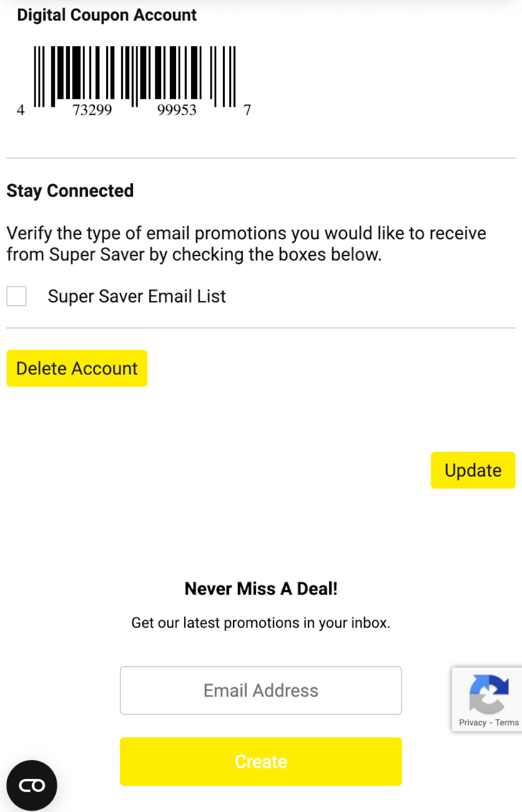
Task: Click the Stay Connected heading
Action: tap(70, 191)
